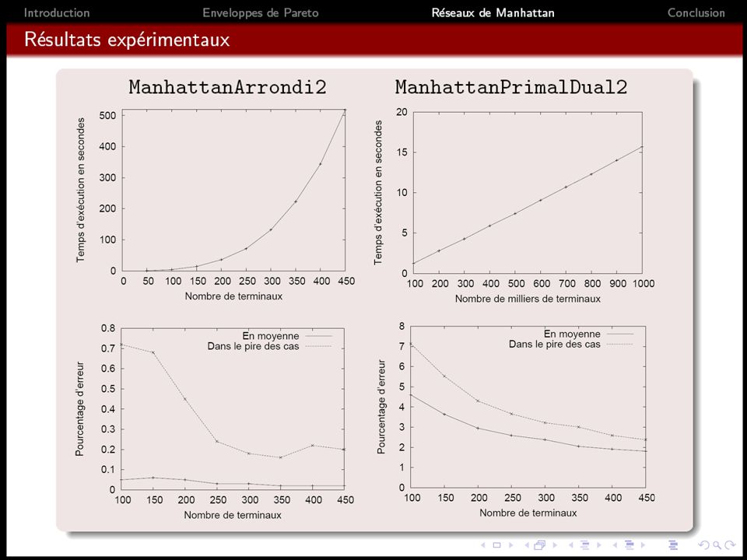
Task: Go to previous frame using frame arrow
Action: click(x=527, y=544)
